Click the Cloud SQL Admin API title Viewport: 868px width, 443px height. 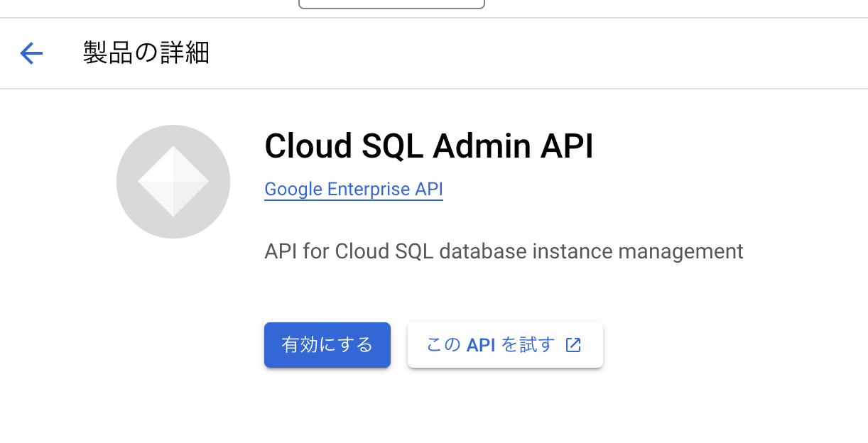[428, 146]
